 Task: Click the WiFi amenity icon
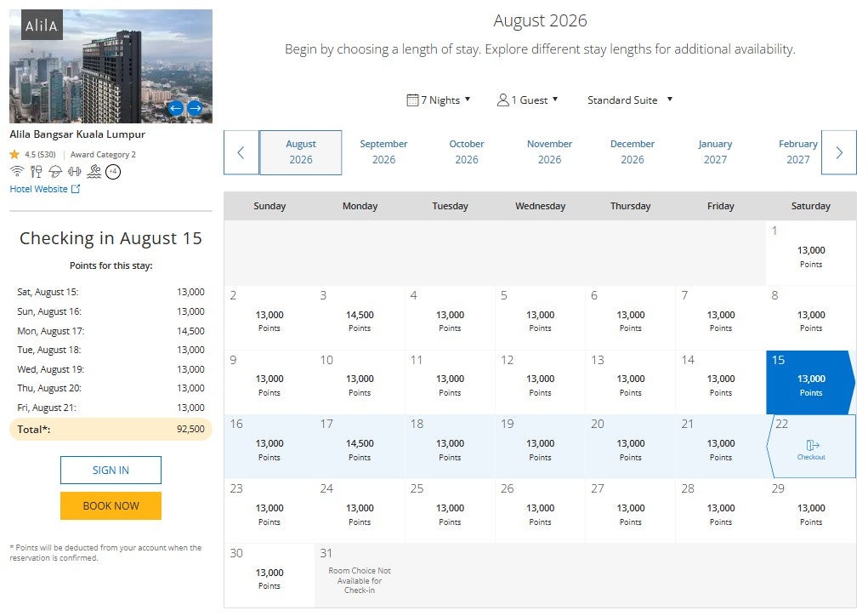(17, 172)
